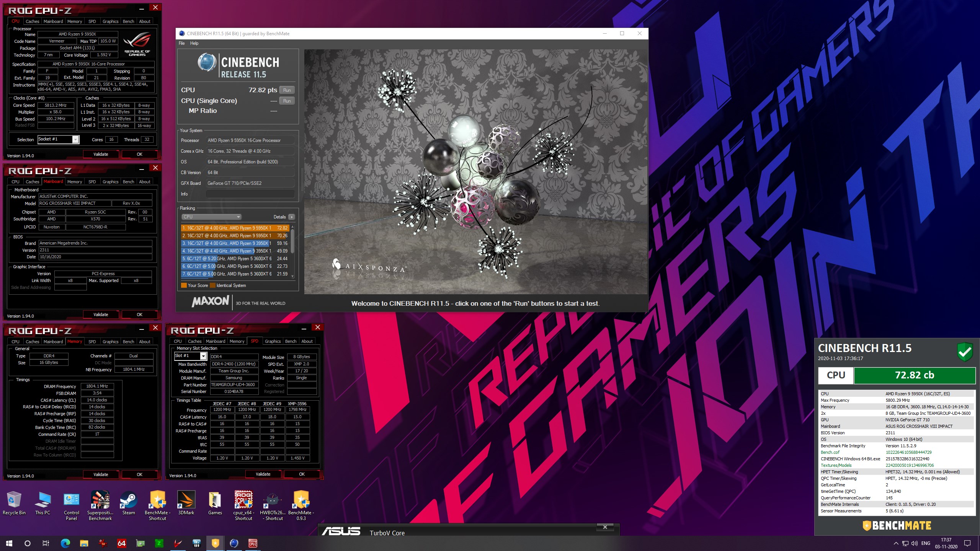The image size is (980, 551).
Task: Click the ENG language indicator
Action: (926, 543)
